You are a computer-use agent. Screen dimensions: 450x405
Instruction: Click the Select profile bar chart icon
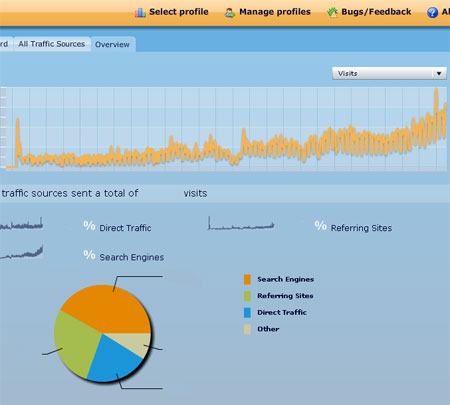point(140,13)
